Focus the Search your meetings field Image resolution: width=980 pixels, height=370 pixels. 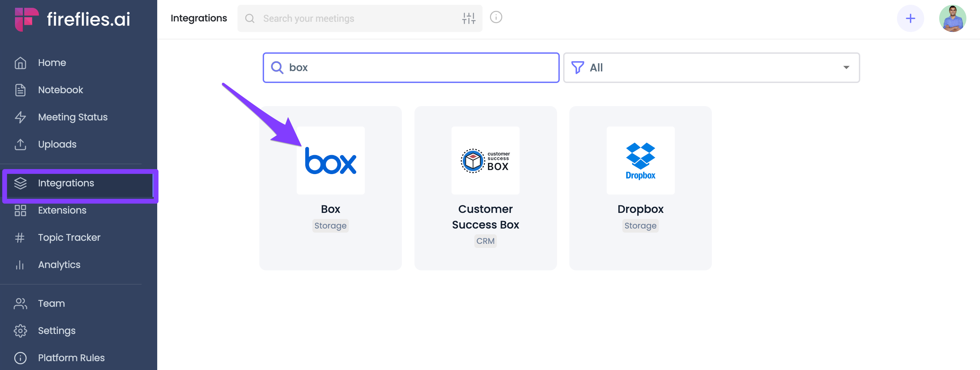coord(360,18)
